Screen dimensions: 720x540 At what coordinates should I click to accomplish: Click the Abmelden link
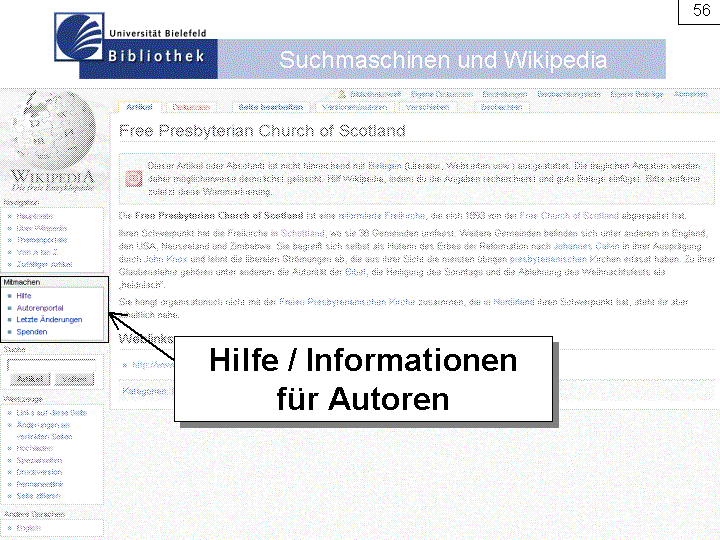pos(690,95)
